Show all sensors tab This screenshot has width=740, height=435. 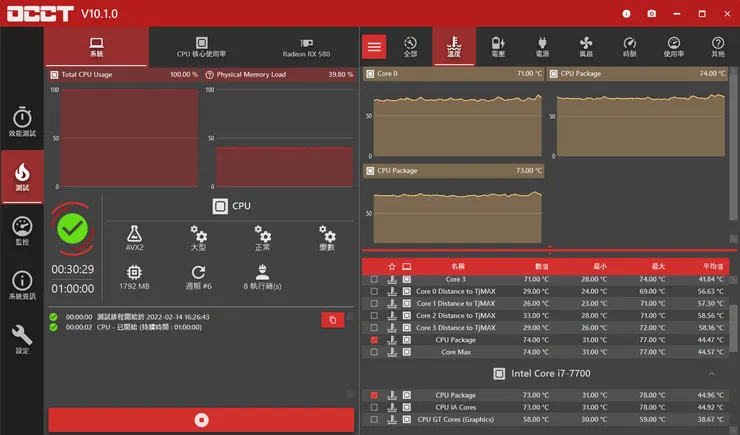click(410, 47)
